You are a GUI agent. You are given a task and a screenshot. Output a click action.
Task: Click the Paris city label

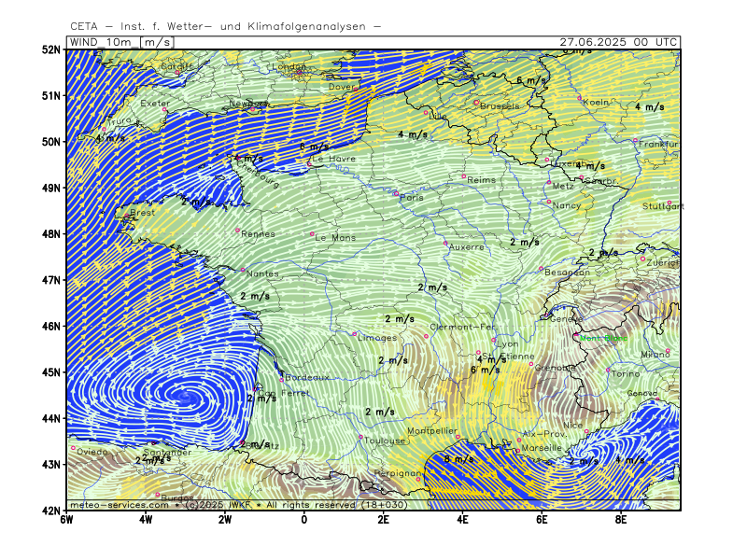tap(412, 197)
